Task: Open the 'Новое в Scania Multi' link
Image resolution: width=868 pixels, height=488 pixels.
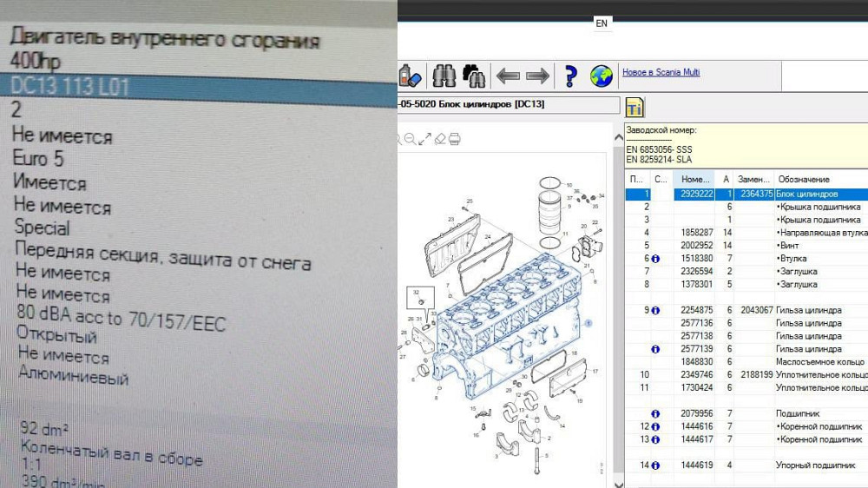Action: point(661,72)
